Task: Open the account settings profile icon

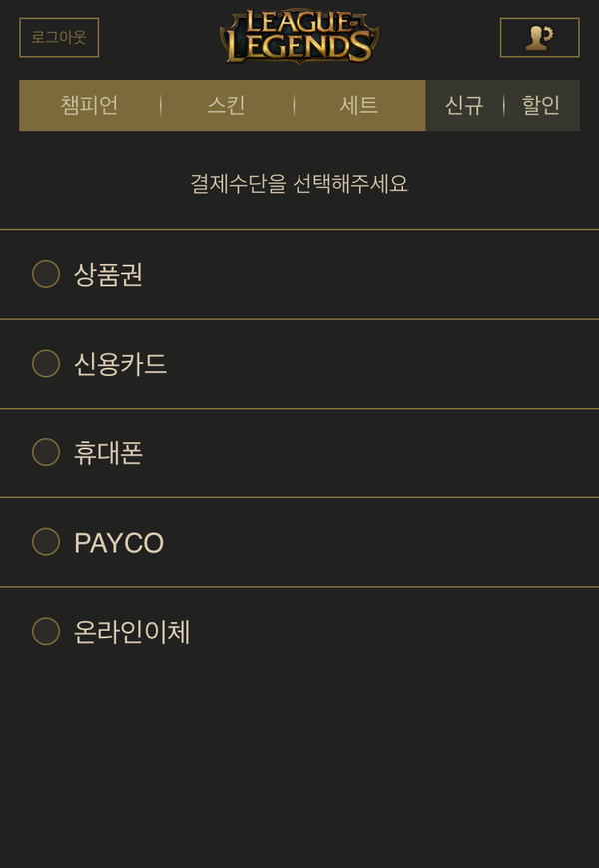Action: (539, 37)
